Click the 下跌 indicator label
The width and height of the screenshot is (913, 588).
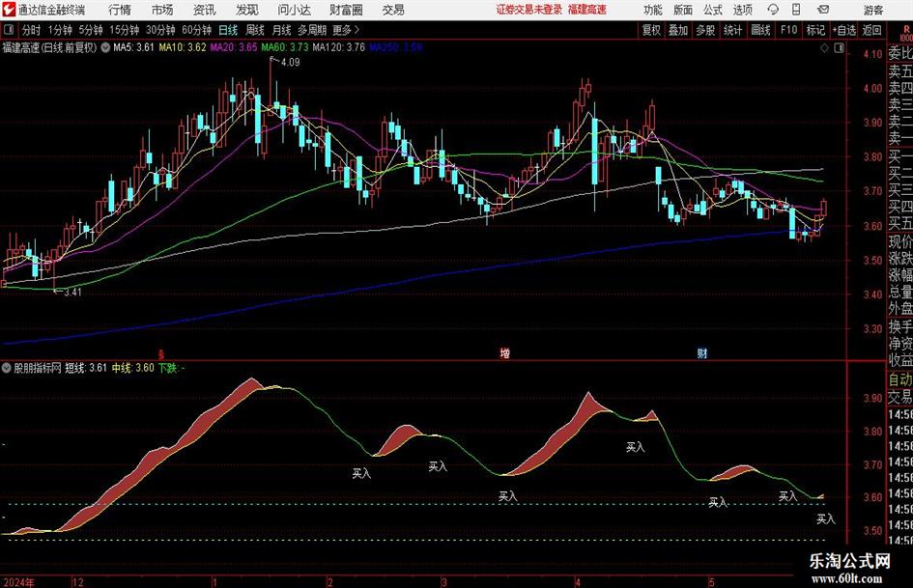point(168,368)
